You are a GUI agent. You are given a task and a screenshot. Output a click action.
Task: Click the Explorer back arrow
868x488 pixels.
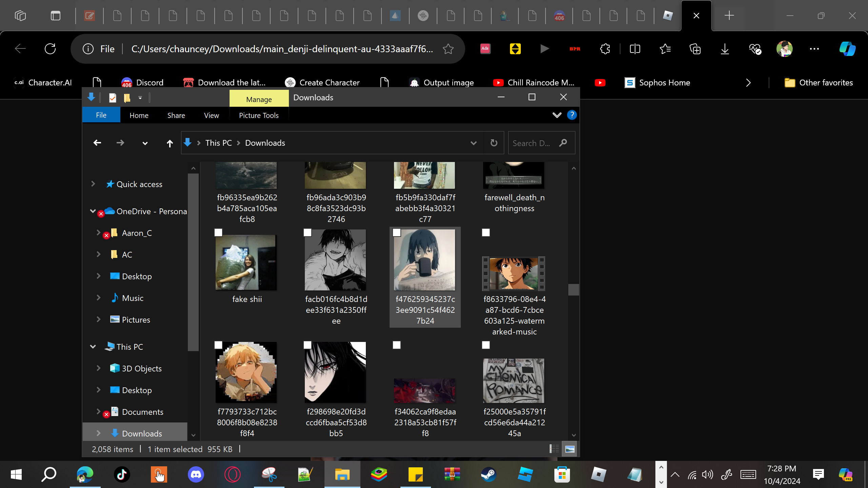click(97, 143)
